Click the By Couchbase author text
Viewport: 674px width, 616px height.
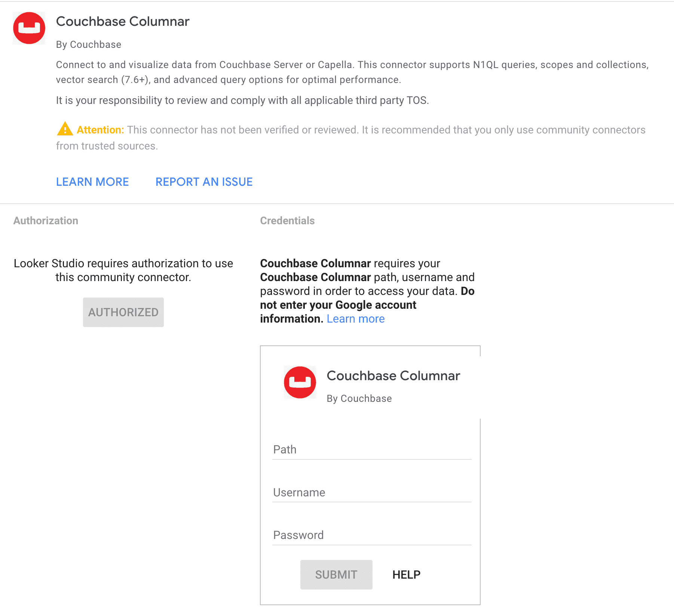[x=88, y=44]
